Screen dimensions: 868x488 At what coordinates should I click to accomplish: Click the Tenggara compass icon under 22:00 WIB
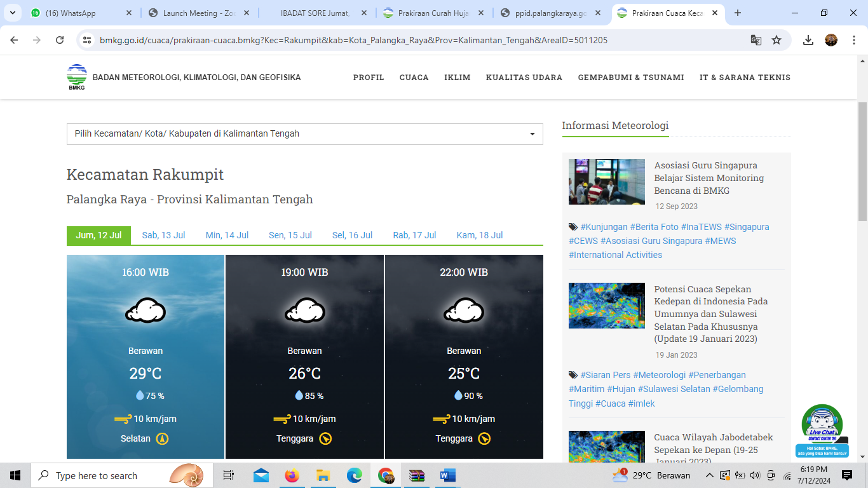click(x=484, y=438)
